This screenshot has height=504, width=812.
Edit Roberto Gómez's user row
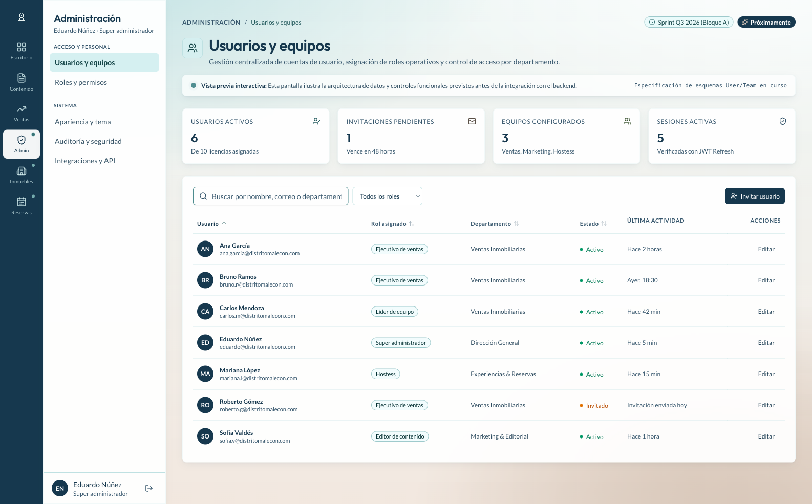(x=766, y=405)
